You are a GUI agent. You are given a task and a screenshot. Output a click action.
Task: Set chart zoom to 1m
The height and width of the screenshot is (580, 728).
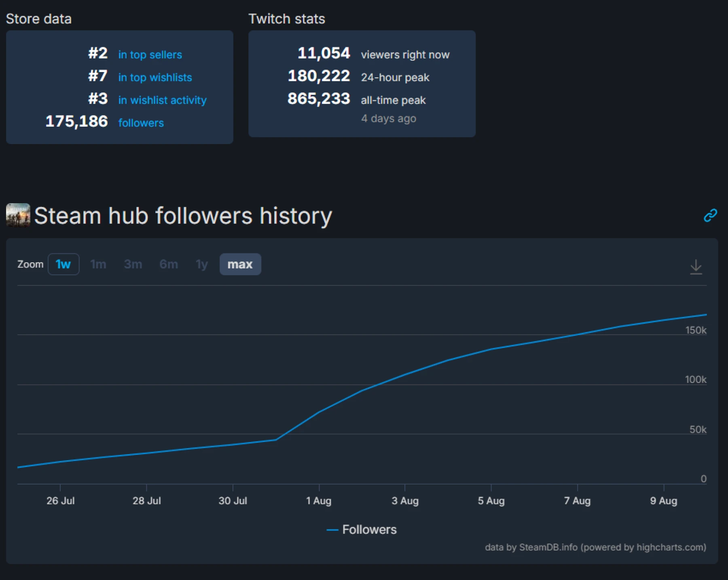(98, 264)
